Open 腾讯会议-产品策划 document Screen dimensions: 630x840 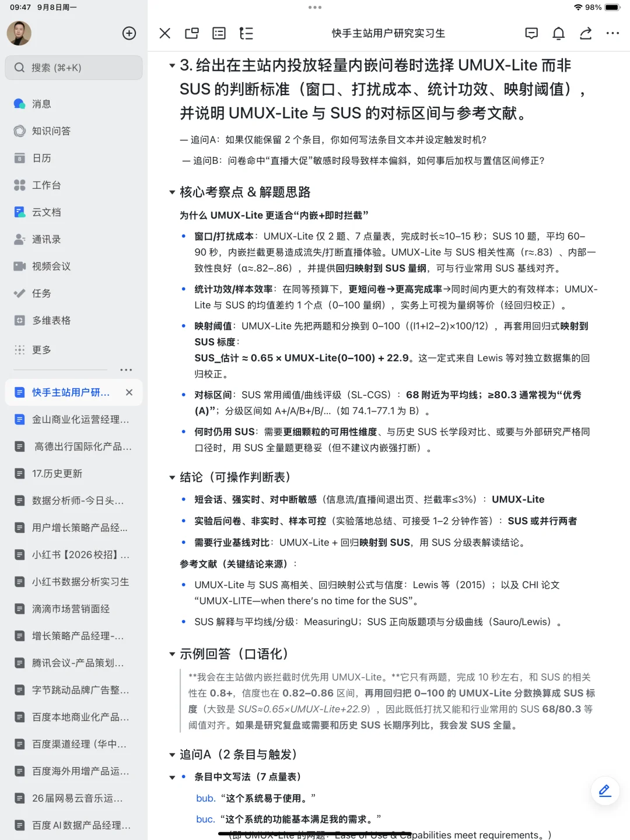click(x=73, y=663)
